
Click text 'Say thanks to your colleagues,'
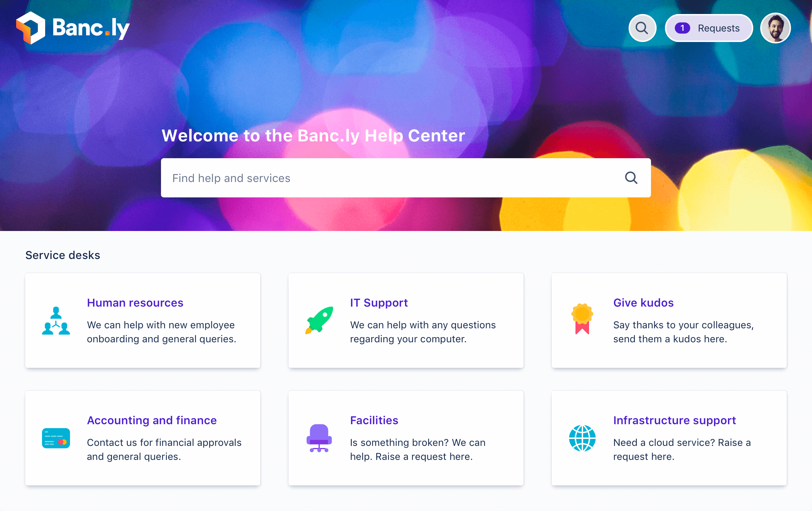[683, 325]
